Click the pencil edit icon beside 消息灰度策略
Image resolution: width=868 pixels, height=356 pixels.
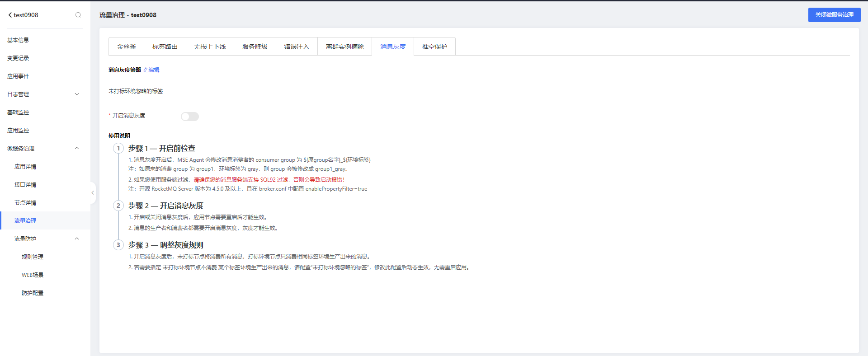click(146, 70)
